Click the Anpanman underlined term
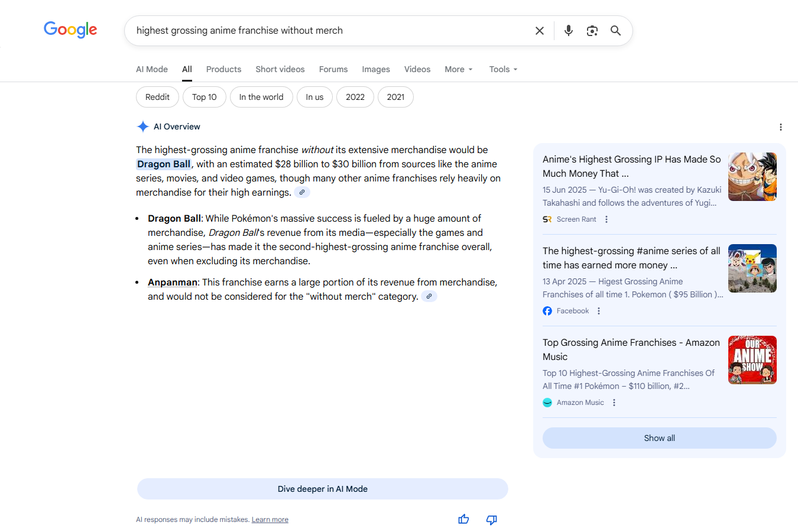 pyautogui.click(x=173, y=282)
